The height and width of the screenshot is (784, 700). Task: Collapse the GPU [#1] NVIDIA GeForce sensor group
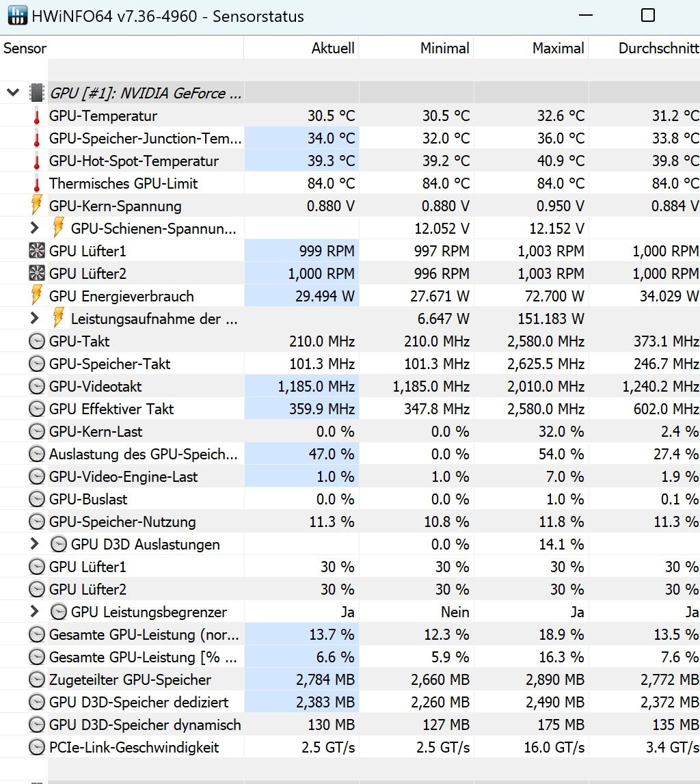[x=13, y=92]
